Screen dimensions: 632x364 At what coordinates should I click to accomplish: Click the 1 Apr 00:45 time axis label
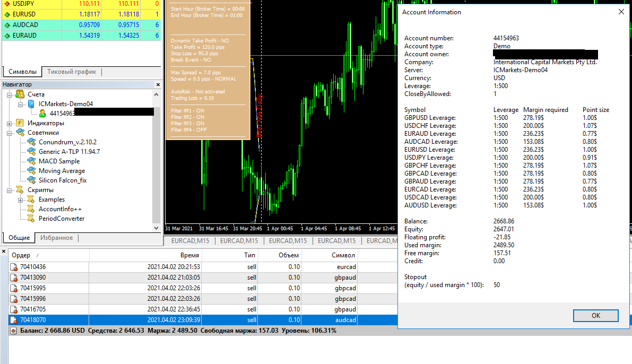[x=280, y=229]
